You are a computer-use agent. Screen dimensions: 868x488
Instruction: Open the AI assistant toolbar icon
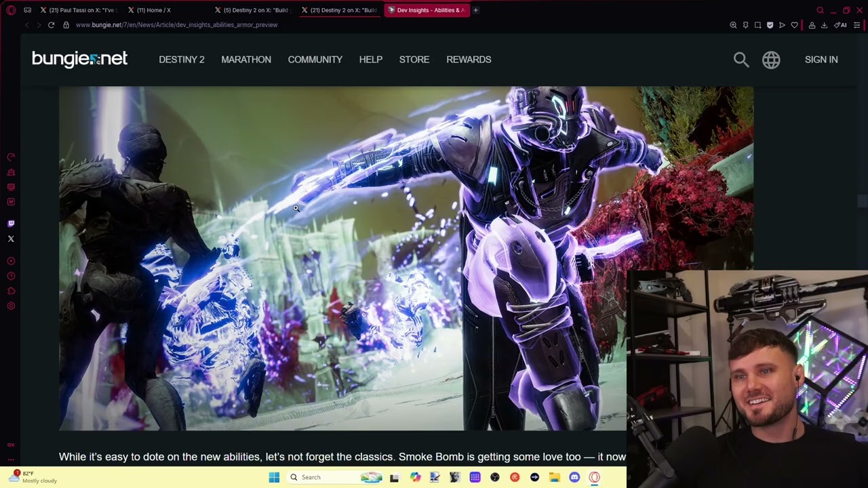click(842, 25)
